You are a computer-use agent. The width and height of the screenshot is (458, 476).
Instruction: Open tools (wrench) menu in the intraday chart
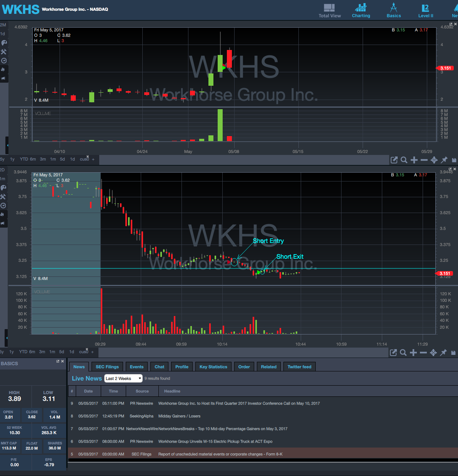tap(4, 196)
